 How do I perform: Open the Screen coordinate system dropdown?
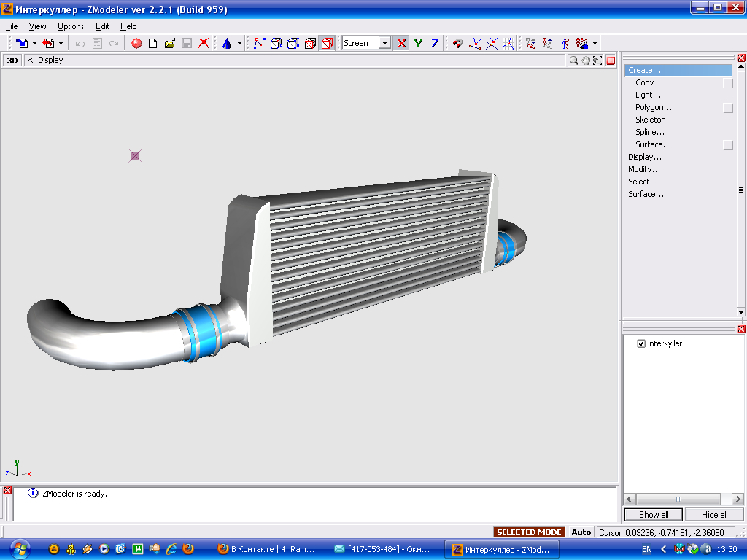384,43
